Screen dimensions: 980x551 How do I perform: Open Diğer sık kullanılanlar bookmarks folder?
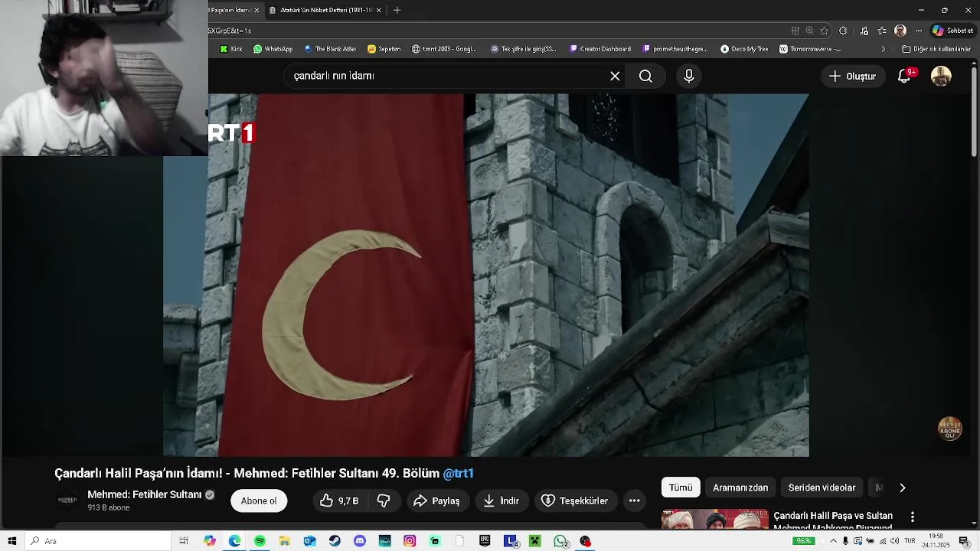pyautogui.click(x=936, y=49)
